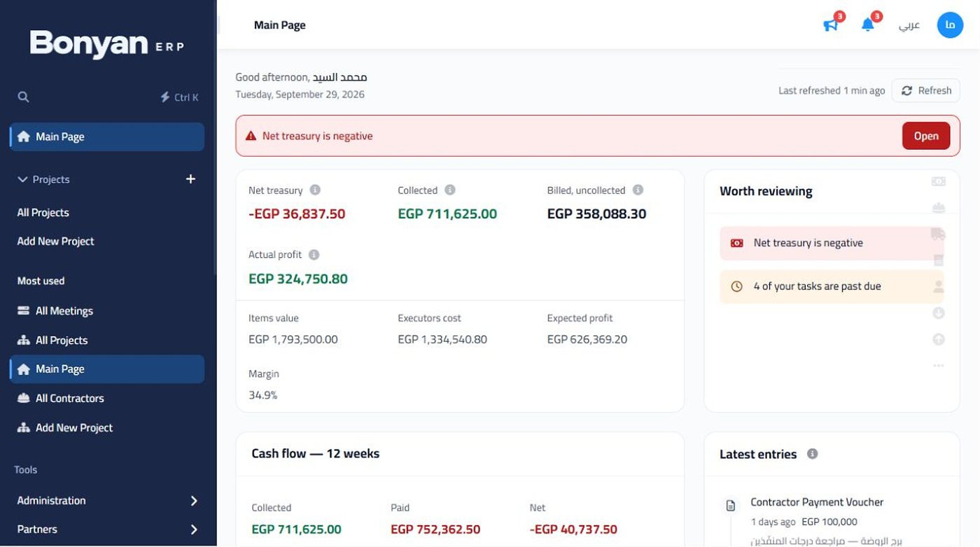Open the blue user avatar menu
This screenshot has width=980, height=547.
(x=950, y=25)
